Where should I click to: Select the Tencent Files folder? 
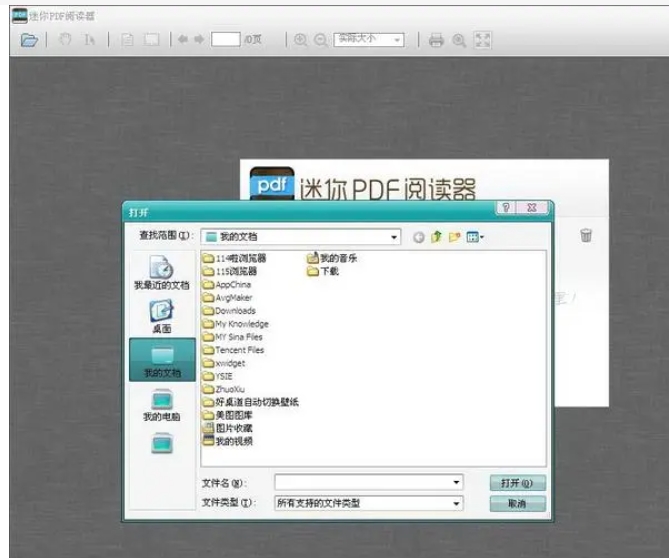[x=233, y=350]
